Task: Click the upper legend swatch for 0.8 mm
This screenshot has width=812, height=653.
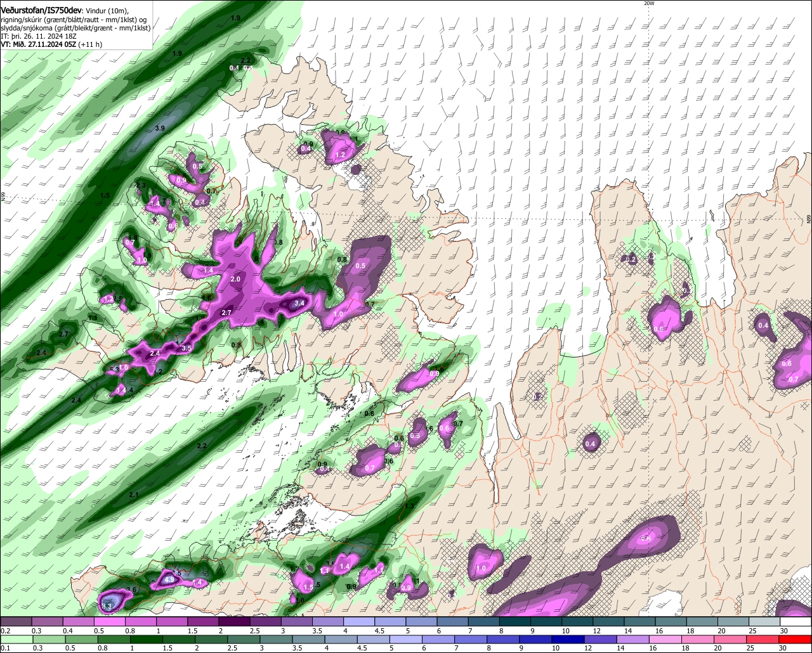Action: pos(140,622)
